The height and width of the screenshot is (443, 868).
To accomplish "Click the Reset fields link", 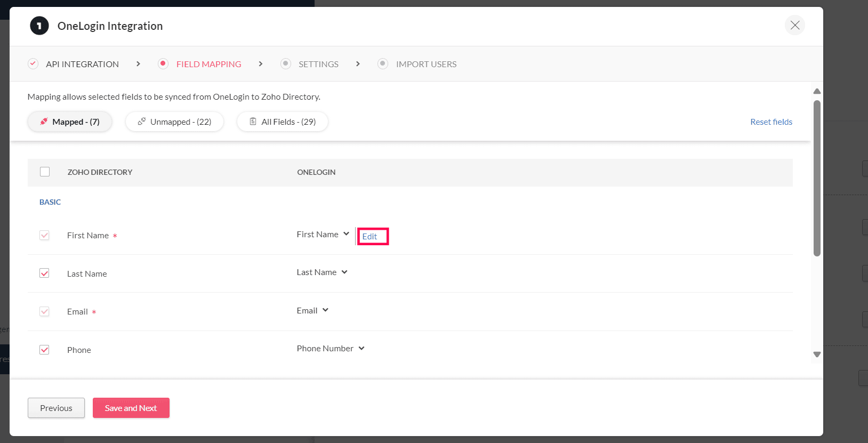I will point(771,122).
